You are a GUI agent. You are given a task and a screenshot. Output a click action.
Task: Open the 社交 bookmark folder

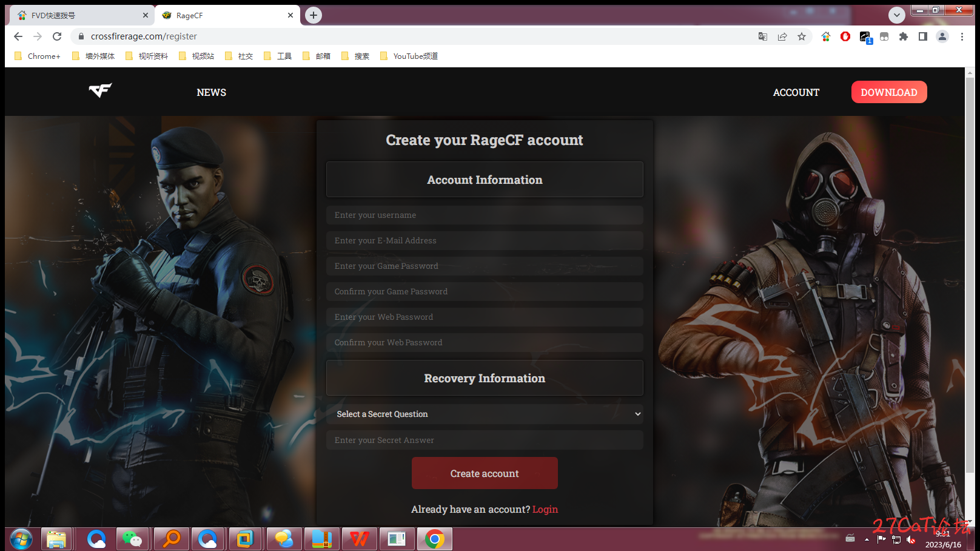click(239, 56)
